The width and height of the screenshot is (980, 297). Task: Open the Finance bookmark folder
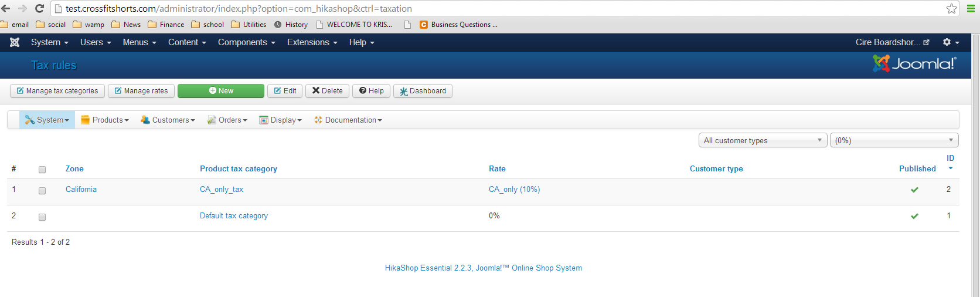166,25
